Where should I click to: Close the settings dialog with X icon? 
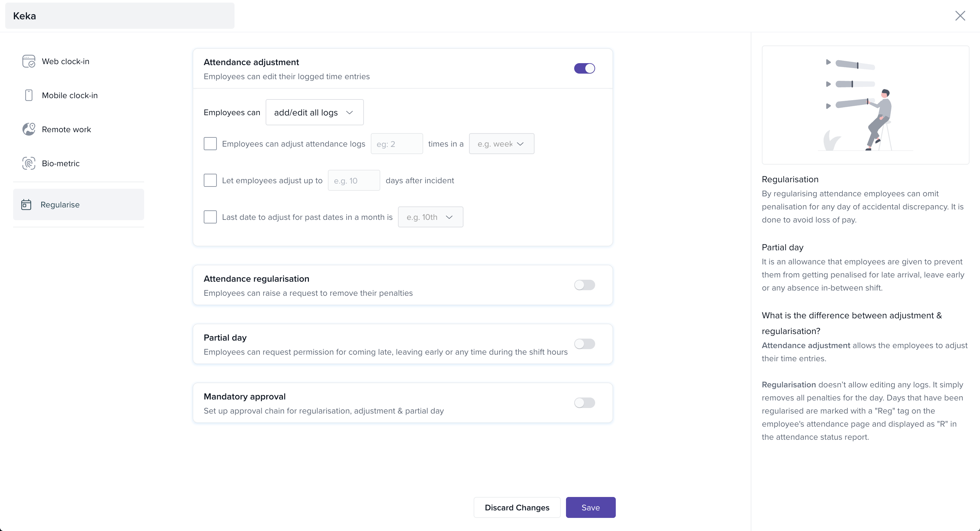[960, 16]
